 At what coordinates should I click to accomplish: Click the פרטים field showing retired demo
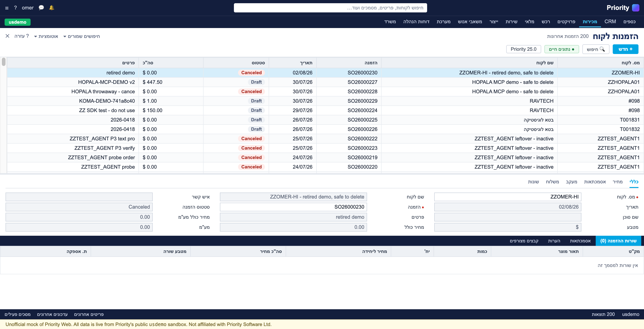tap(293, 217)
